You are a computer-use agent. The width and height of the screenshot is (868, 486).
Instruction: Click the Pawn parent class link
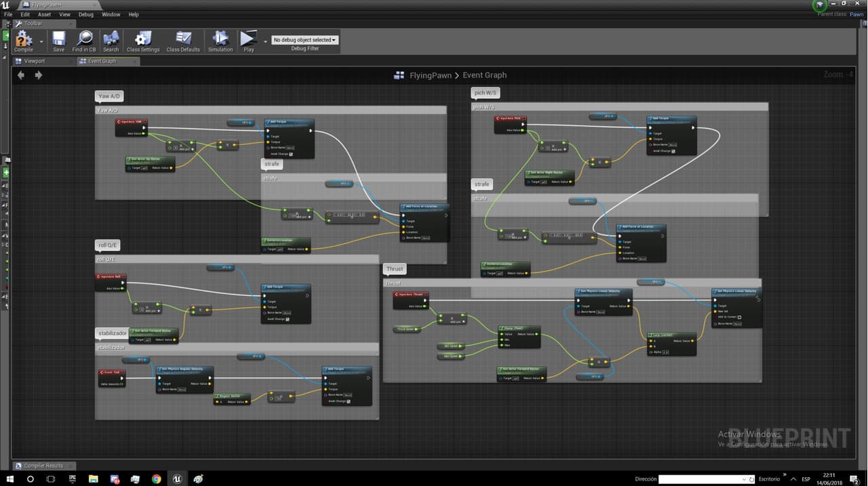tap(856, 14)
